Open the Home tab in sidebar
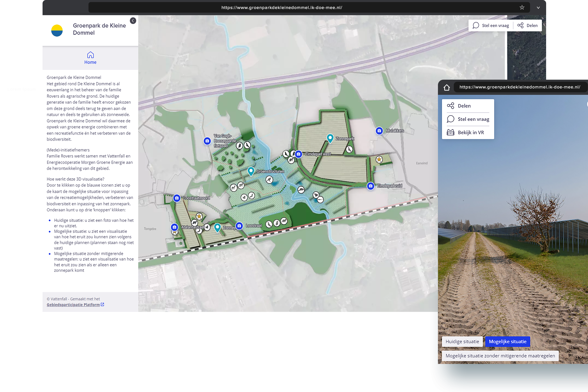588x392 pixels. (x=90, y=58)
